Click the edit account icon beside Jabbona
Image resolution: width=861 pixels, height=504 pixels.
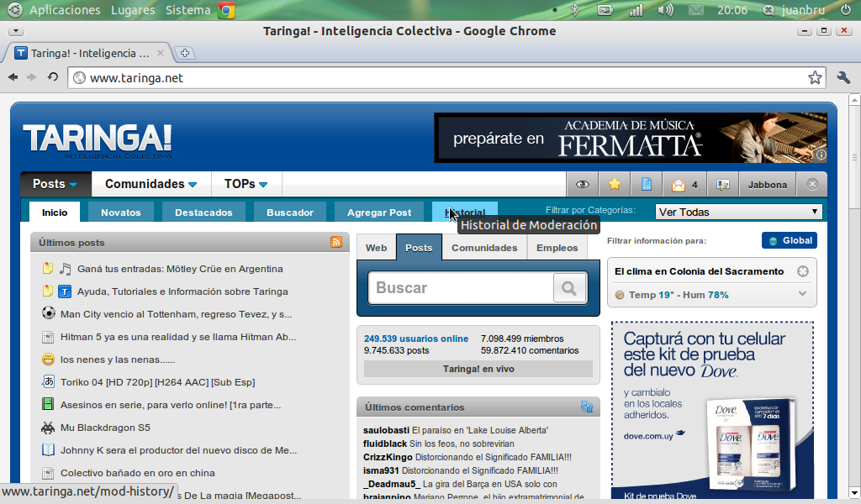pos(722,185)
